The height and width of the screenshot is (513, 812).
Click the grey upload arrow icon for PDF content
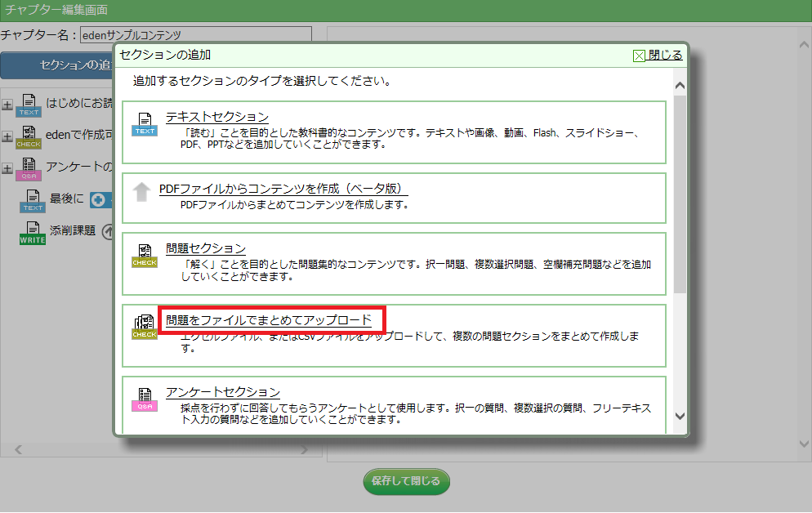point(141,192)
